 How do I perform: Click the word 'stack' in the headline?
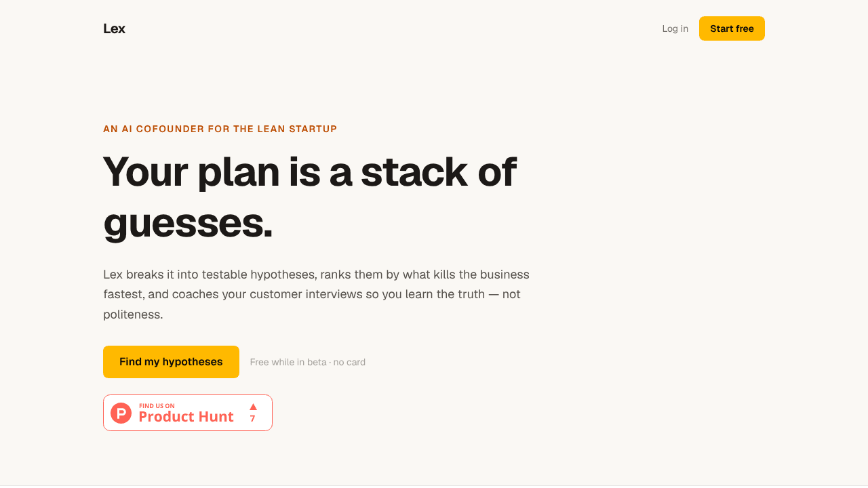tap(414, 171)
